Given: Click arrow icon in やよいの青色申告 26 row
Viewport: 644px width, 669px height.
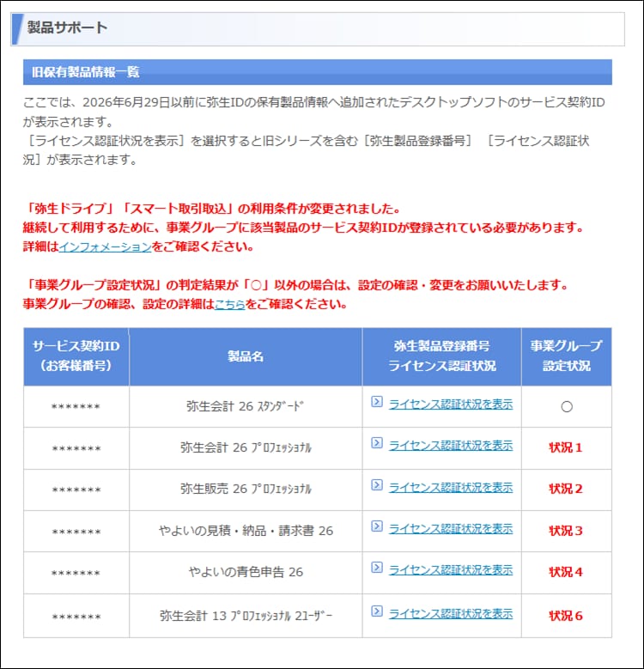Looking at the screenshot, I should pyautogui.click(x=377, y=568).
